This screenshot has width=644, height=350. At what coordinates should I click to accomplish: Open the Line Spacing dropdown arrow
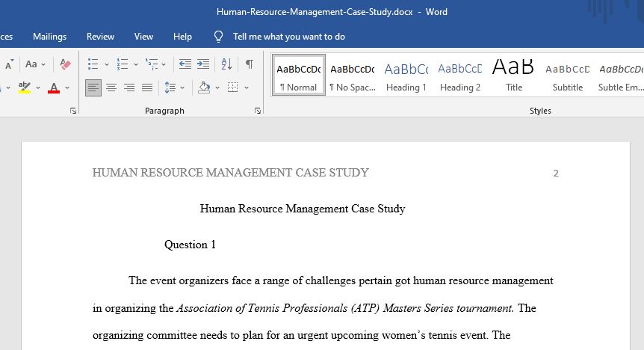(182, 87)
